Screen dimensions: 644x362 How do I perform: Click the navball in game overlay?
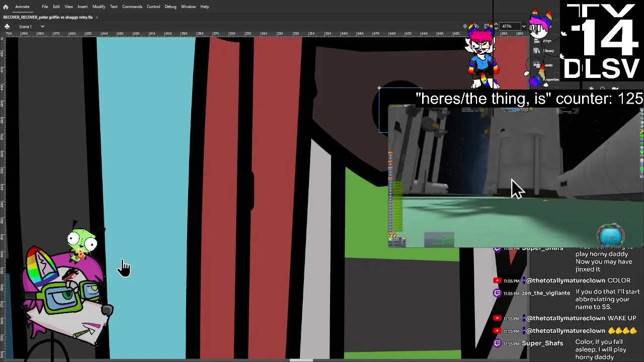611,235
